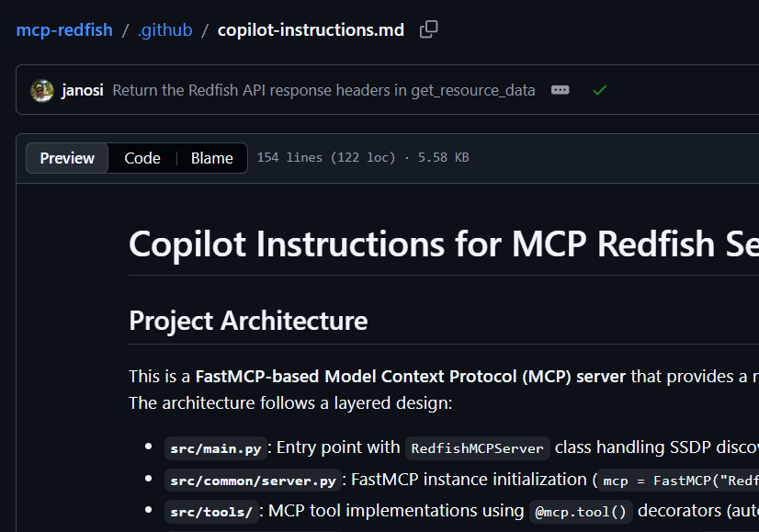Click the RedfishMCPServer inline code span
759x532 pixels.
click(x=477, y=447)
